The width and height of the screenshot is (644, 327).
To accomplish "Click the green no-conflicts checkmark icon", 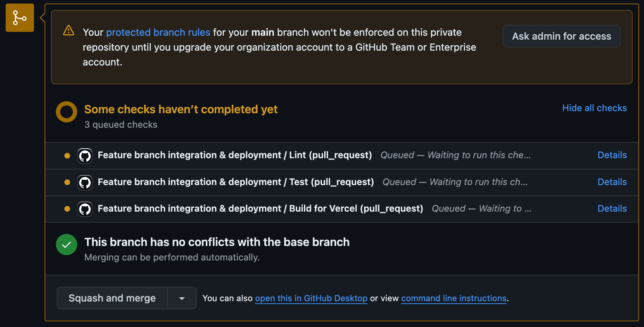I will click(x=67, y=245).
